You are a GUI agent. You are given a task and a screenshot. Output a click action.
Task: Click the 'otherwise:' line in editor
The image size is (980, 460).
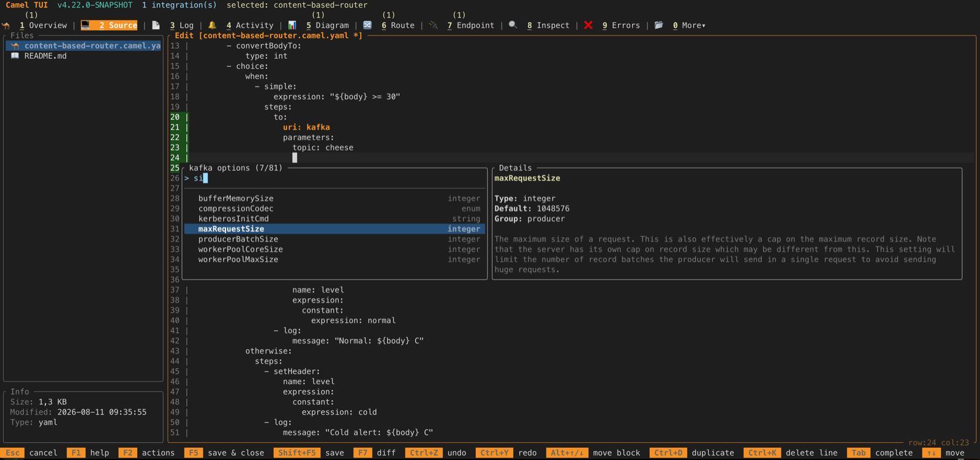[x=269, y=351]
